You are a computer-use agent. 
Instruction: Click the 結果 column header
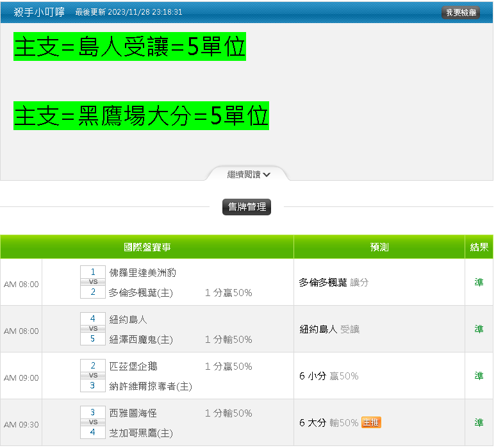(x=479, y=247)
